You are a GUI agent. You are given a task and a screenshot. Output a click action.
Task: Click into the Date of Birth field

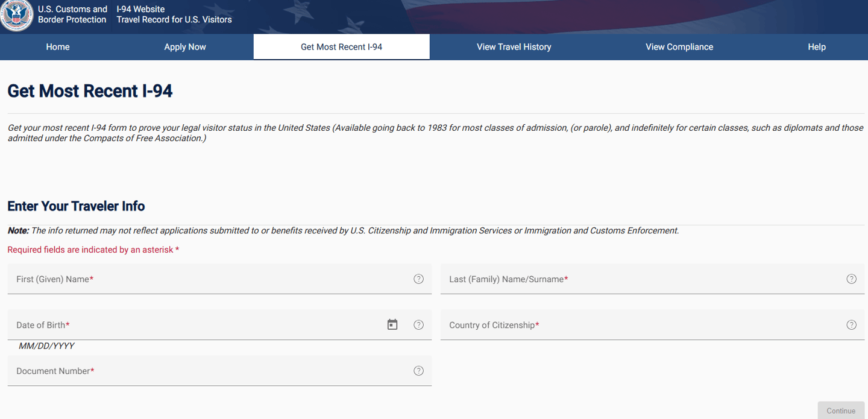coord(193,325)
